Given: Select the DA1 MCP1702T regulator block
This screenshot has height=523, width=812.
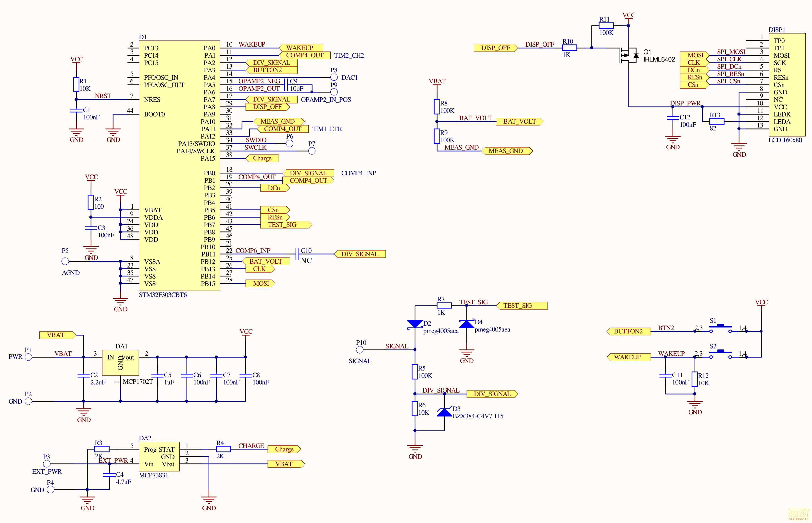Looking at the screenshot, I should [121, 363].
